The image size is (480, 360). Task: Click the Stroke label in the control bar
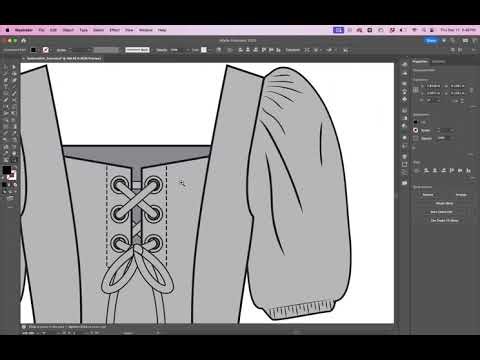[61, 50]
